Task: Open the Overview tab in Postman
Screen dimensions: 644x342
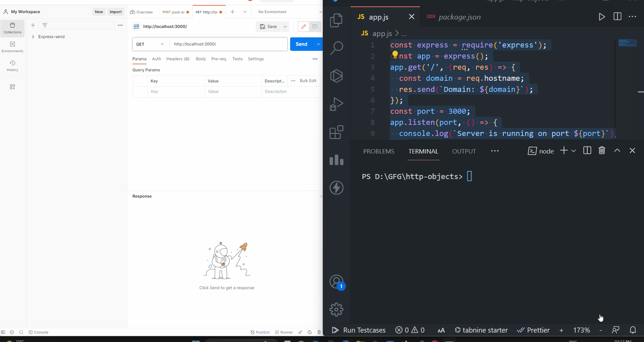Action: coord(142,12)
